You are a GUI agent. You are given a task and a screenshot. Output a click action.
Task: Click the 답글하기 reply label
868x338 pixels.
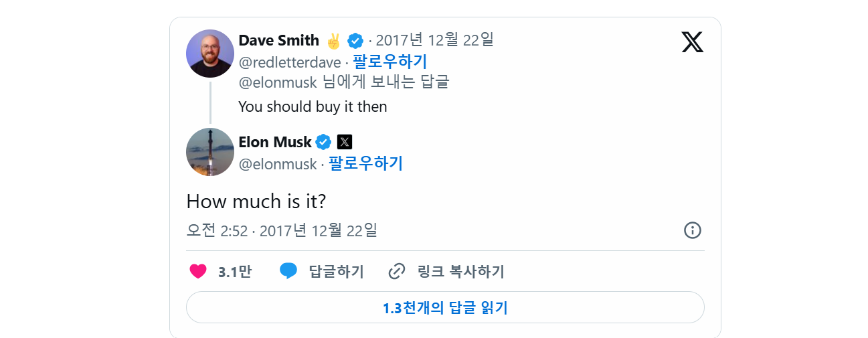pos(336,272)
